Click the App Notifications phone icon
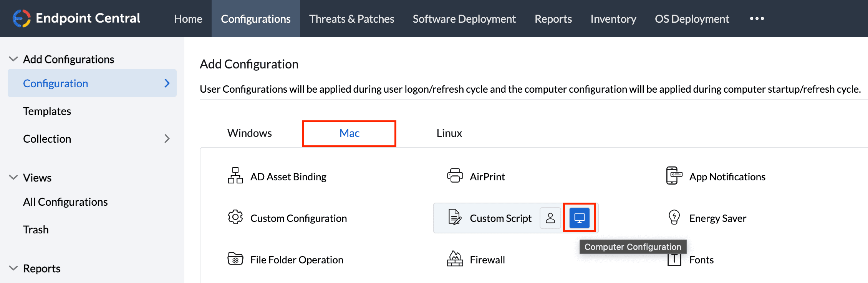The width and height of the screenshot is (868, 283). click(674, 176)
